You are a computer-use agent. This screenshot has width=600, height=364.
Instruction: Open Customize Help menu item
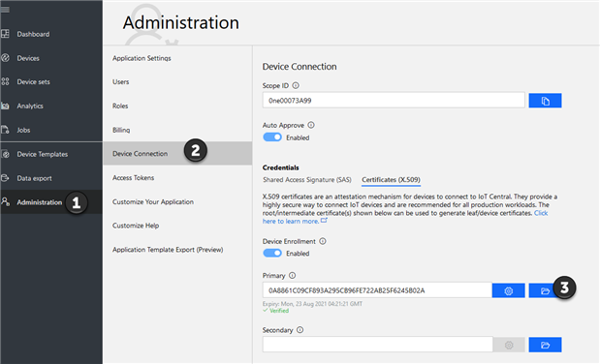136,226
